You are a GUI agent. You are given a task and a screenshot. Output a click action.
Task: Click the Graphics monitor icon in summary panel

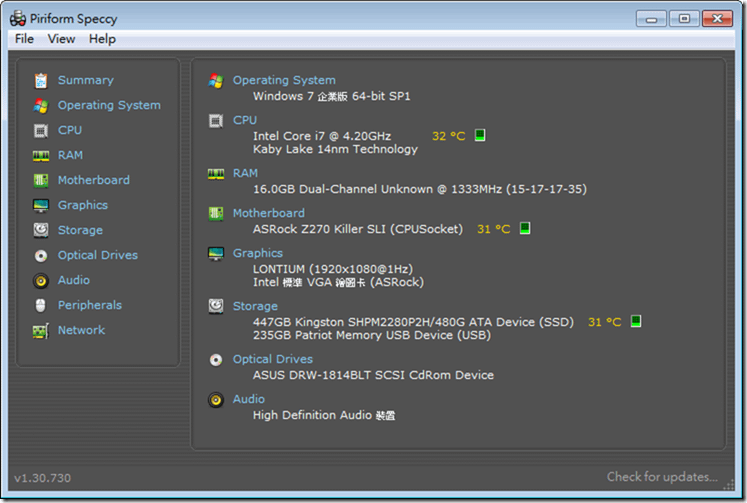[216, 253]
